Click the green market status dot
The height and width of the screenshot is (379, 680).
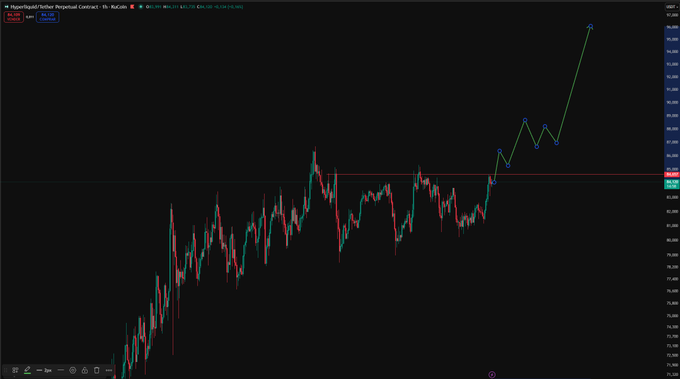pyautogui.click(x=141, y=7)
